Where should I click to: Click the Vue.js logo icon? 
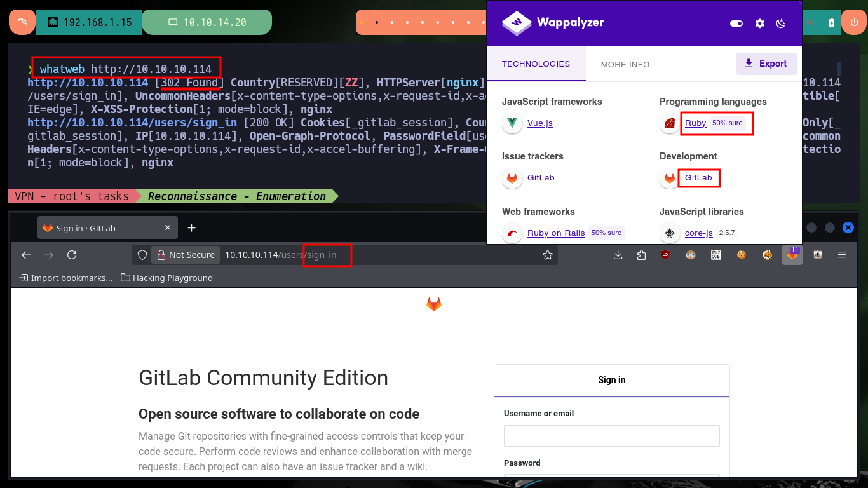(512, 123)
